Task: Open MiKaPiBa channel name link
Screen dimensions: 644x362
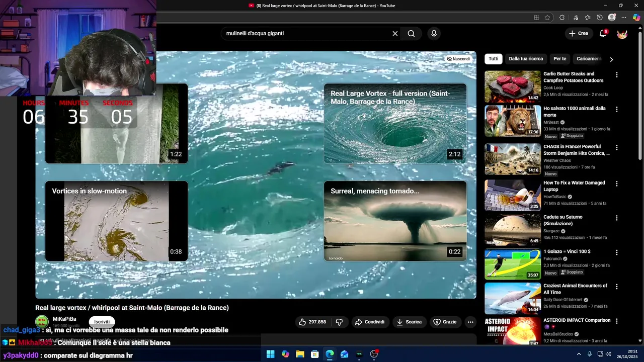Action: (64, 319)
